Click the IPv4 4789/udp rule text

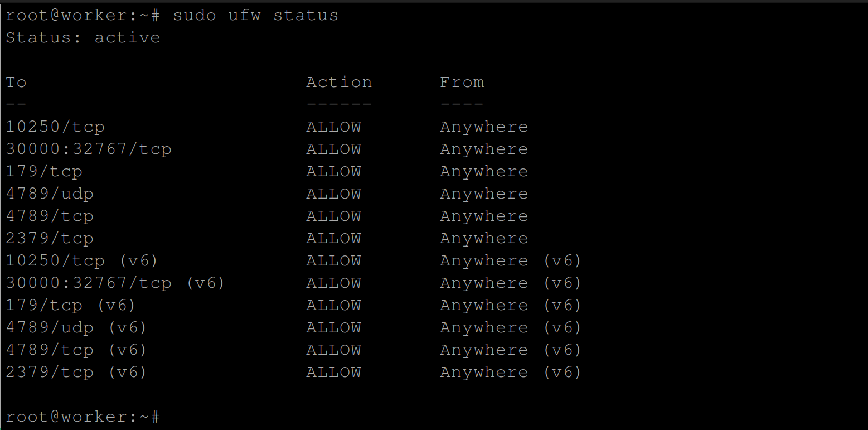pyautogui.click(x=49, y=194)
